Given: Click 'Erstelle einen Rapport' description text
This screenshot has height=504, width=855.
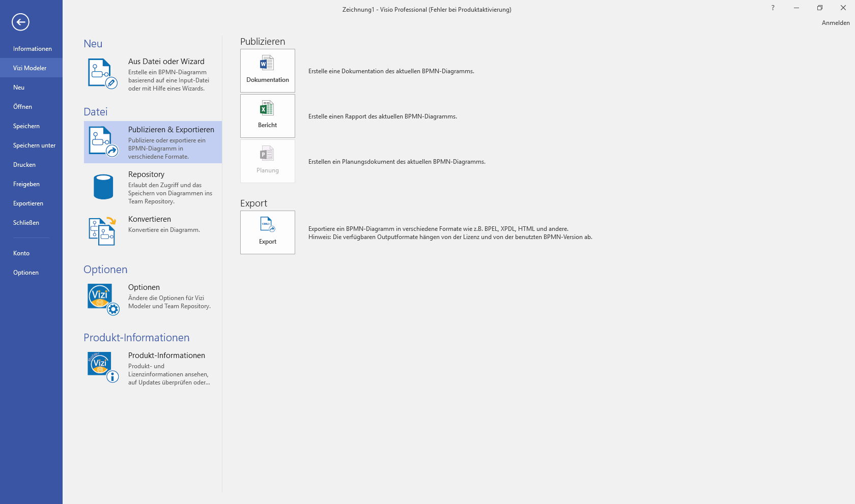Looking at the screenshot, I should (x=383, y=116).
